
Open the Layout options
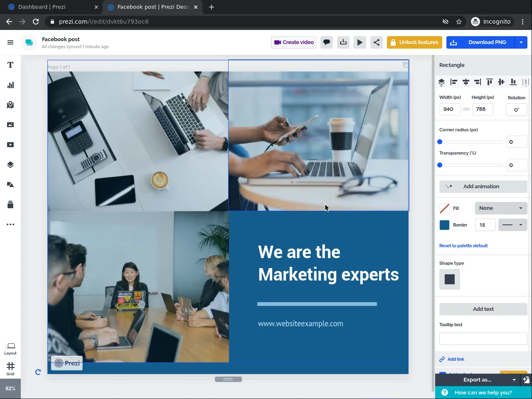[x=10, y=349]
